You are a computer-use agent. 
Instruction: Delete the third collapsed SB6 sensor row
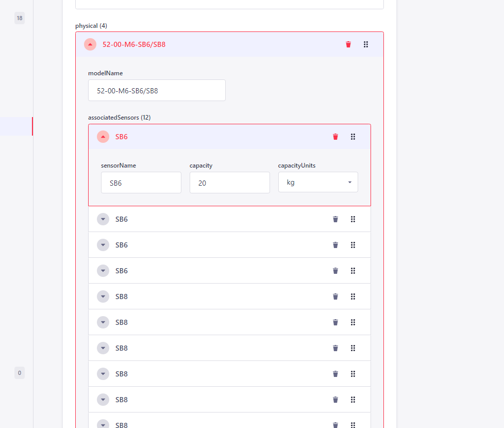[x=335, y=271]
